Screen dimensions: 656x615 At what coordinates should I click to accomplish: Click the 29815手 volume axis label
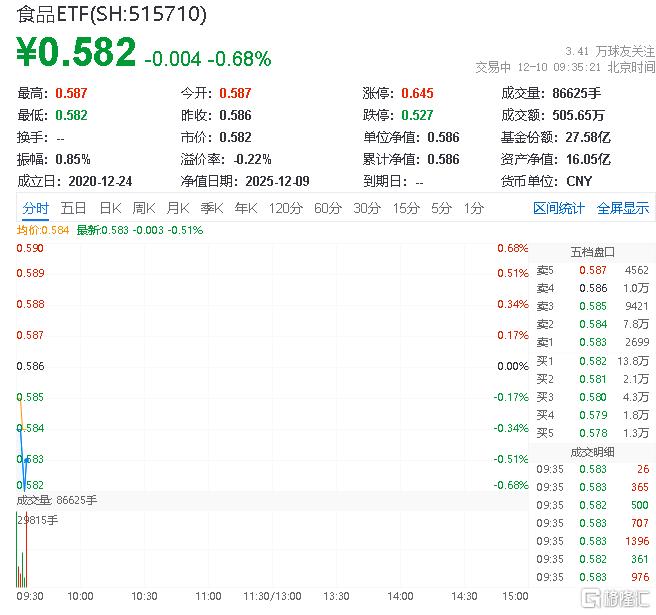click(x=37, y=520)
